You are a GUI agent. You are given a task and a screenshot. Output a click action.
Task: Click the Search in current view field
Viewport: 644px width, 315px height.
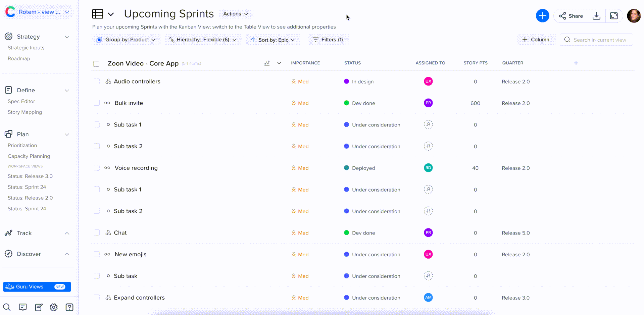pyautogui.click(x=596, y=40)
